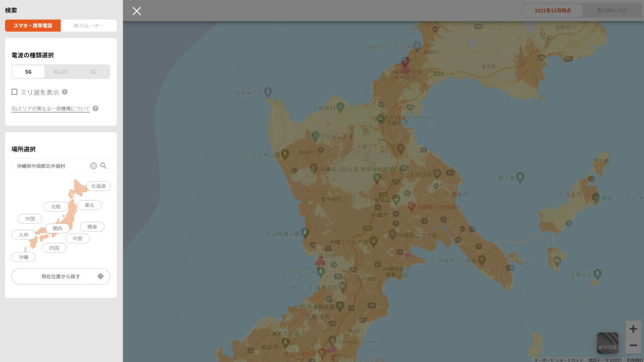This screenshot has width=644, height=362.
Task: Select the スマホ・携帯電話 tab
Action: (x=34, y=25)
